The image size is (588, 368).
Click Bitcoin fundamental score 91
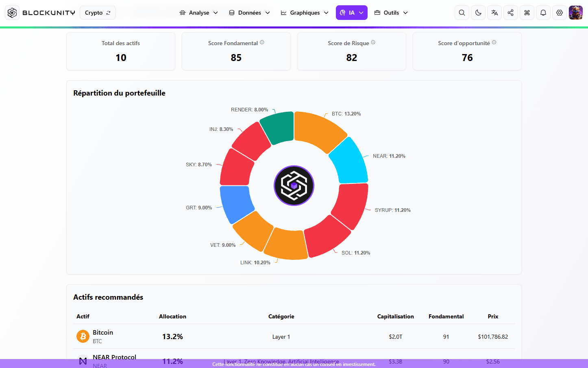pos(446,337)
